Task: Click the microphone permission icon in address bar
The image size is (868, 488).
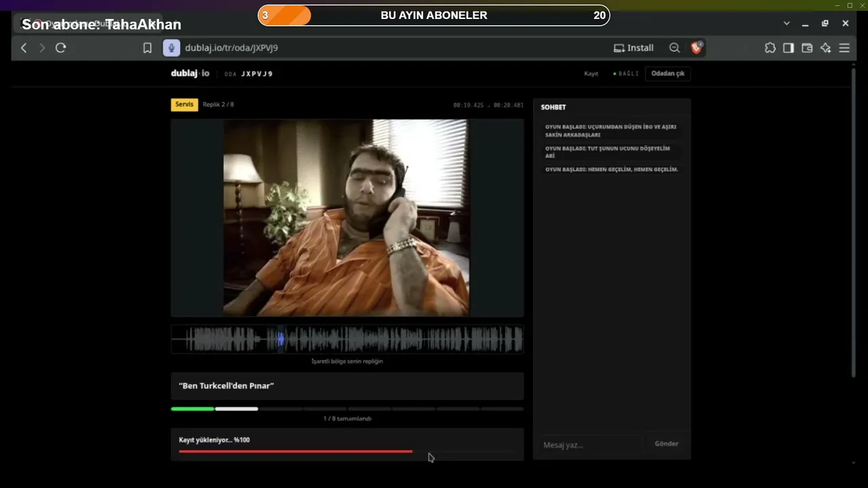Action: pos(171,47)
